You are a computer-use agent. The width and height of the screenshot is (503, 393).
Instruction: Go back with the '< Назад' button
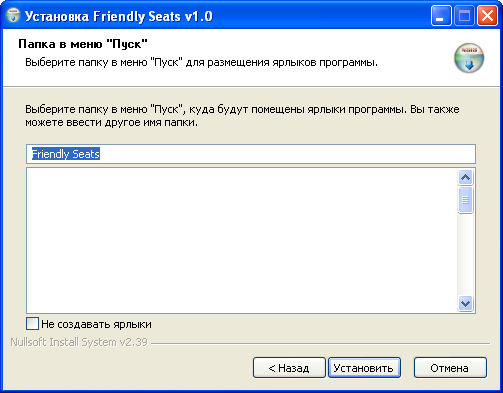pyautogui.click(x=289, y=368)
